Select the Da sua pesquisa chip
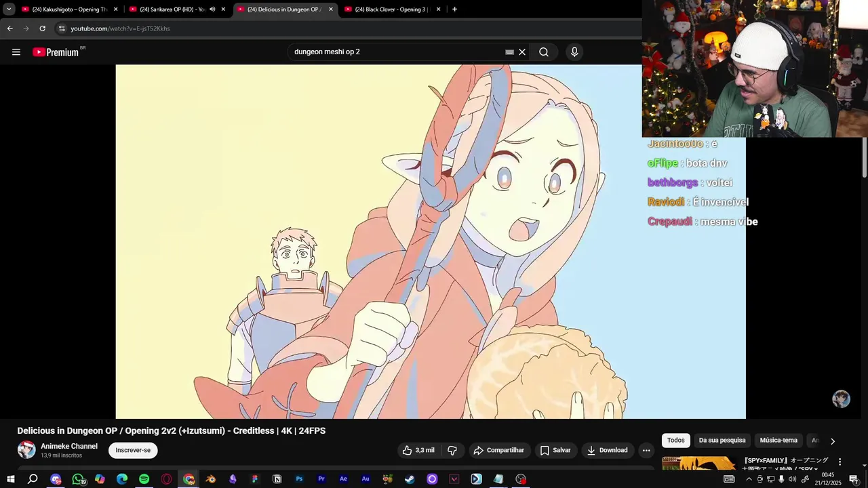Screen dimensions: 868x488 point(722,441)
